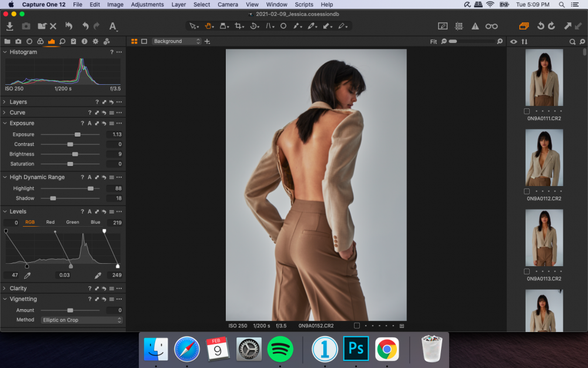Select the Crop tool
This screenshot has width=588, height=368.
pyautogui.click(x=238, y=26)
